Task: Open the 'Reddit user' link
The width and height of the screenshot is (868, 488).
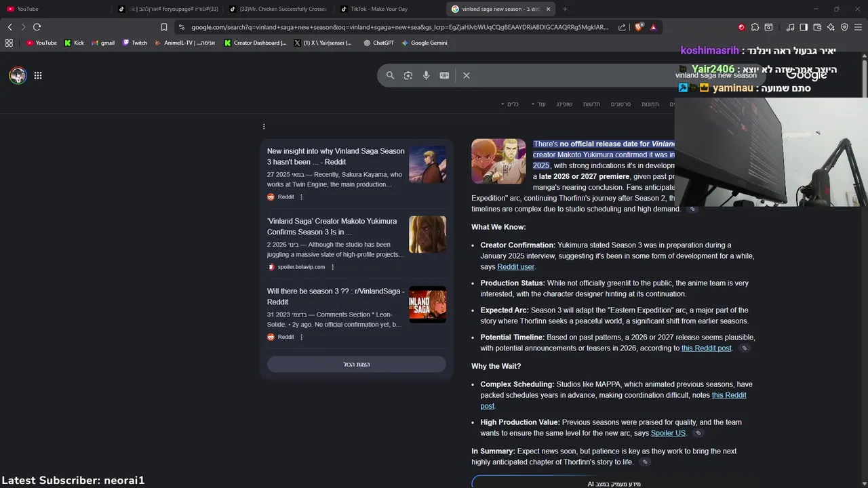Action: [x=515, y=267]
